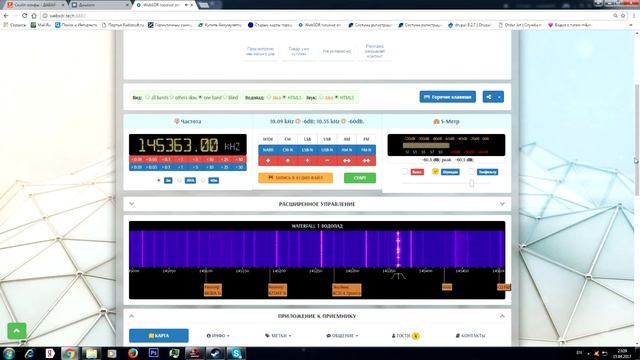
Task: Click the S-Метр header icon
Action: pyautogui.click(x=436, y=121)
